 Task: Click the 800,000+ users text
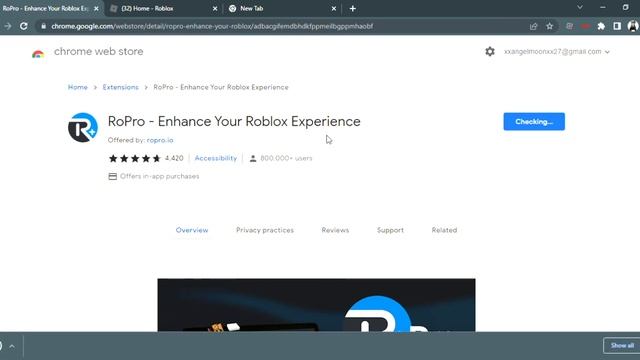pos(286,158)
